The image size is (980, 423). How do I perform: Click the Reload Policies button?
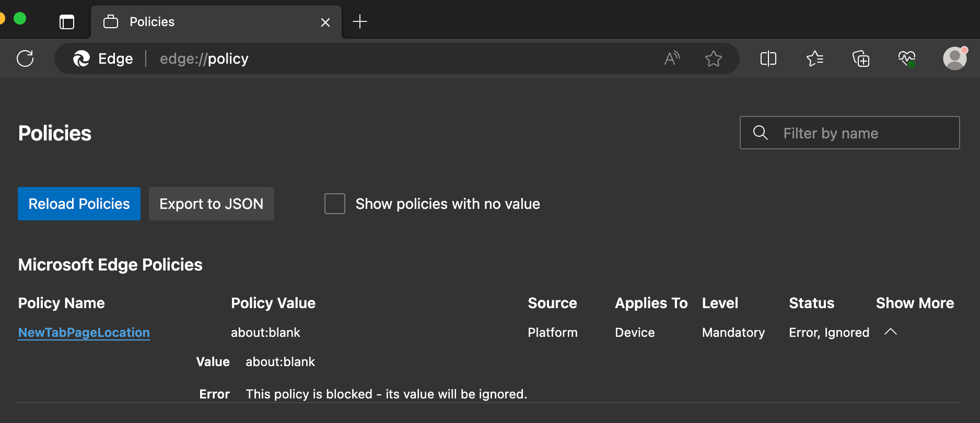pyautogui.click(x=79, y=204)
